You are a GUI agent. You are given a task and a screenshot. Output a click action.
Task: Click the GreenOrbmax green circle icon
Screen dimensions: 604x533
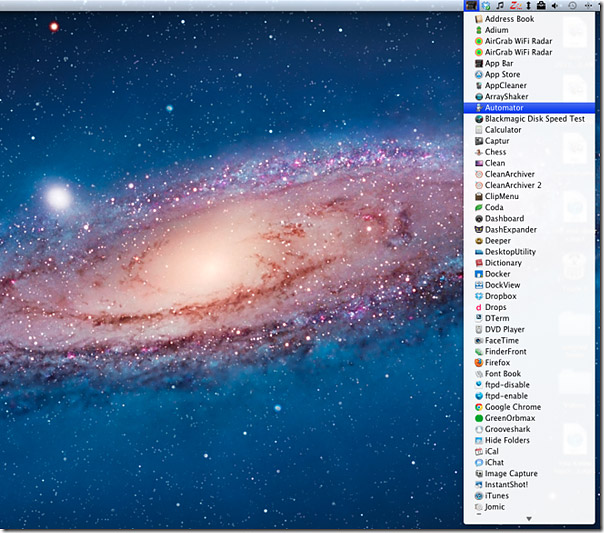point(479,418)
